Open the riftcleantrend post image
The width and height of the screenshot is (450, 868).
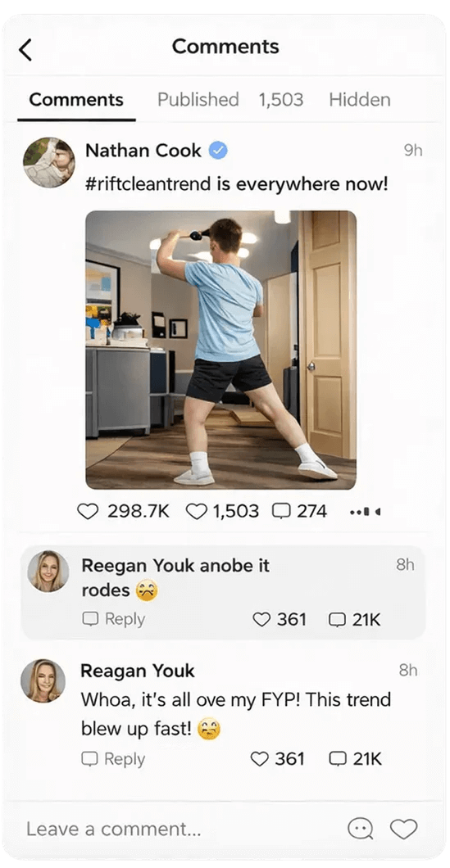pyautogui.click(x=220, y=350)
